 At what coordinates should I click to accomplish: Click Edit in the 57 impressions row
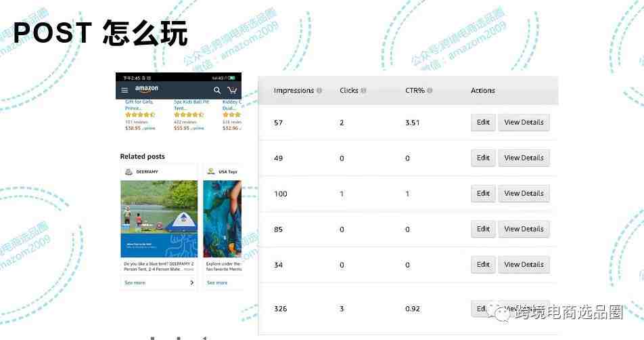pyautogui.click(x=483, y=123)
